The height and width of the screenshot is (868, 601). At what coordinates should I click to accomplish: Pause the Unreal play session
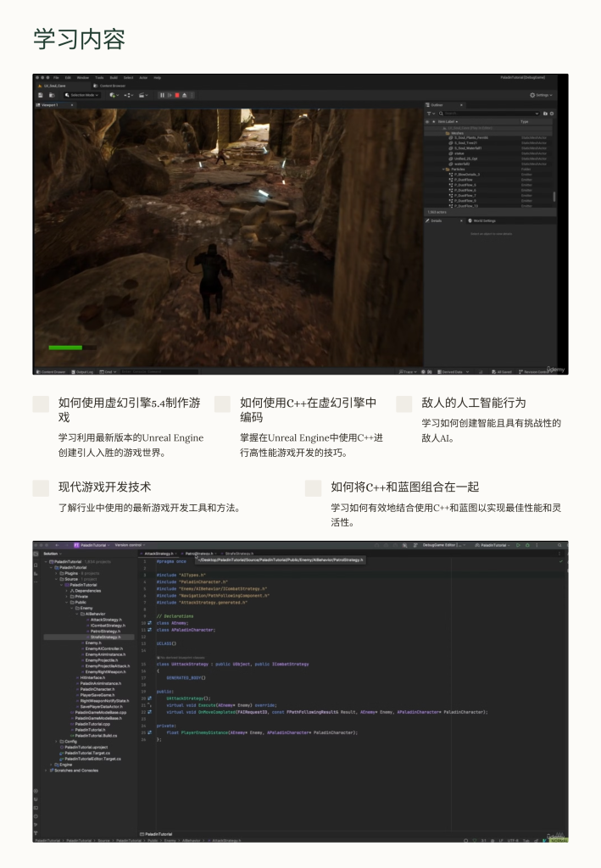162,95
